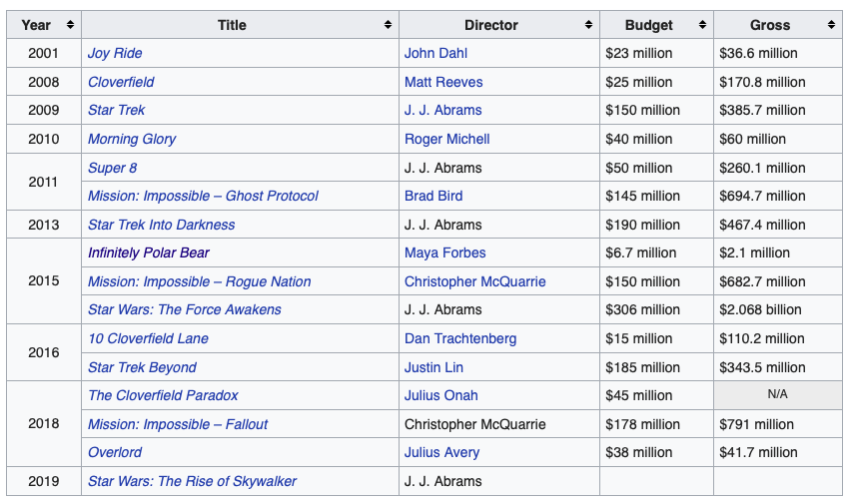Screen dimensions: 850x504
Task: Visit the Matt Reeves page
Action: pos(443,82)
